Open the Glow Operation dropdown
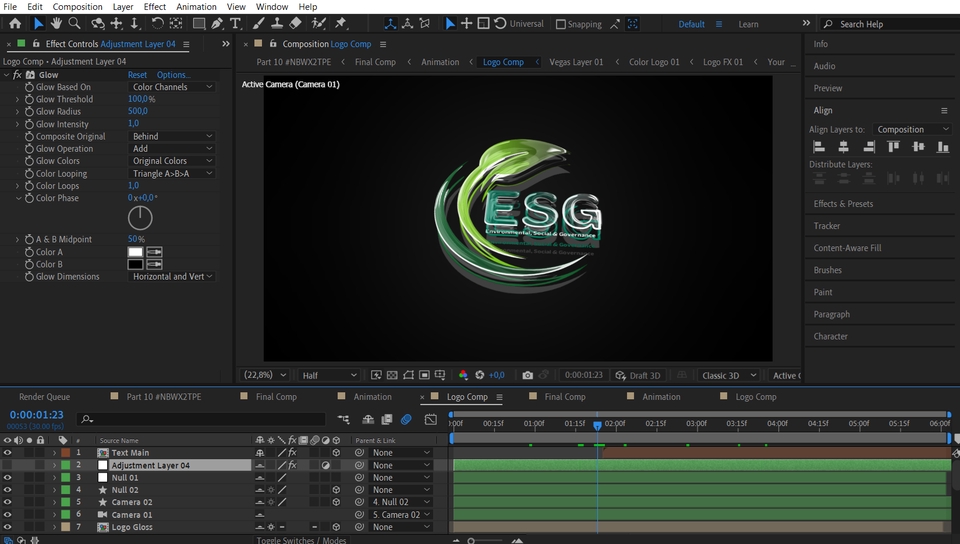 coord(172,149)
